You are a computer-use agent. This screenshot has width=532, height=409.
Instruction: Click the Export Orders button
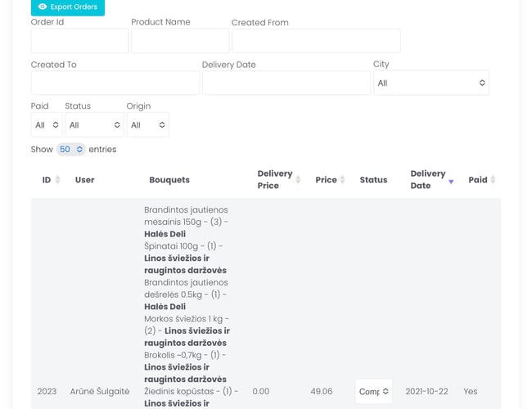(68, 7)
